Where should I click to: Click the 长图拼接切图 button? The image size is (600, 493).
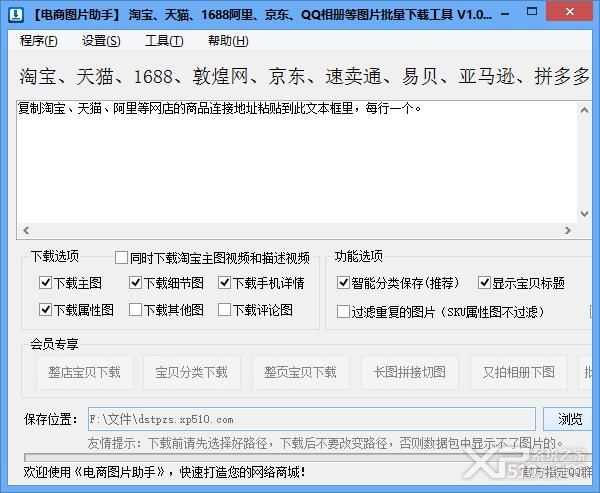click(x=410, y=372)
